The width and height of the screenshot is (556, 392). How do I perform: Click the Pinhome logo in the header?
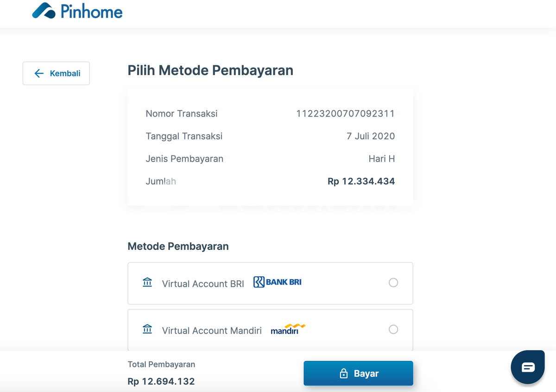tap(77, 11)
